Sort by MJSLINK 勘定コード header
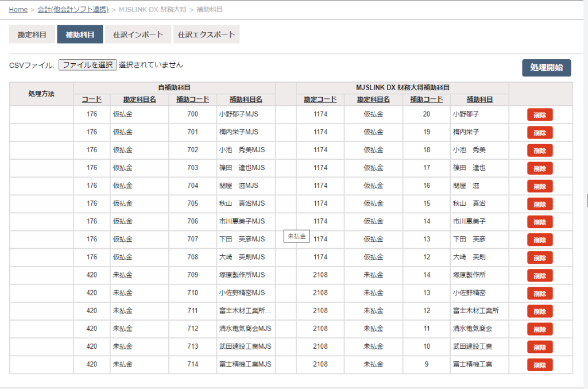Viewport: 588px width, 389px height. [x=320, y=99]
